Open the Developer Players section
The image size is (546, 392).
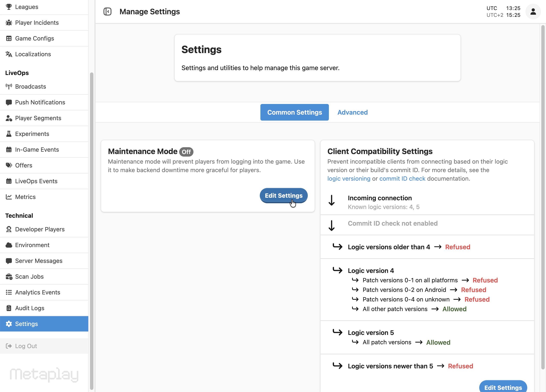pyautogui.click(x=40, y=229)
